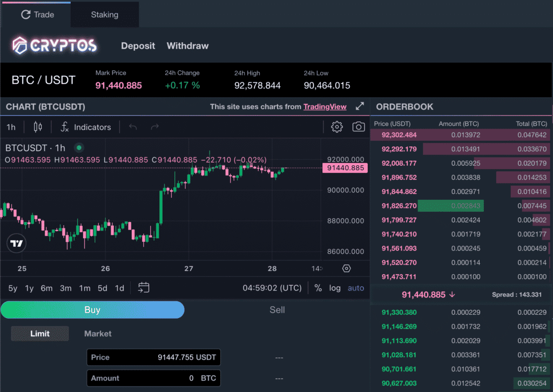
Task: Switch price axis to percent scale
Action: click(x=319, y=288)
